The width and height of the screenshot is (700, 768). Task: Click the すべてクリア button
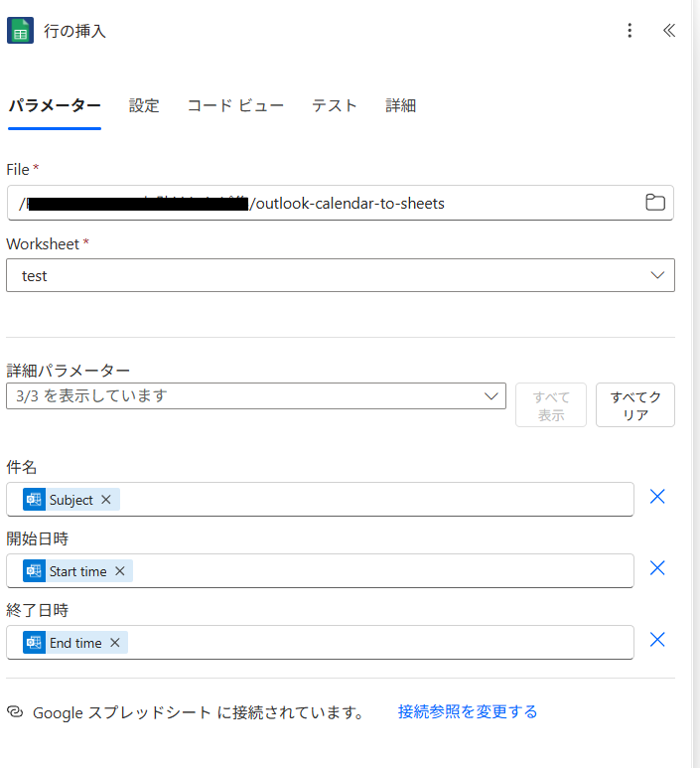click(635, 405)
